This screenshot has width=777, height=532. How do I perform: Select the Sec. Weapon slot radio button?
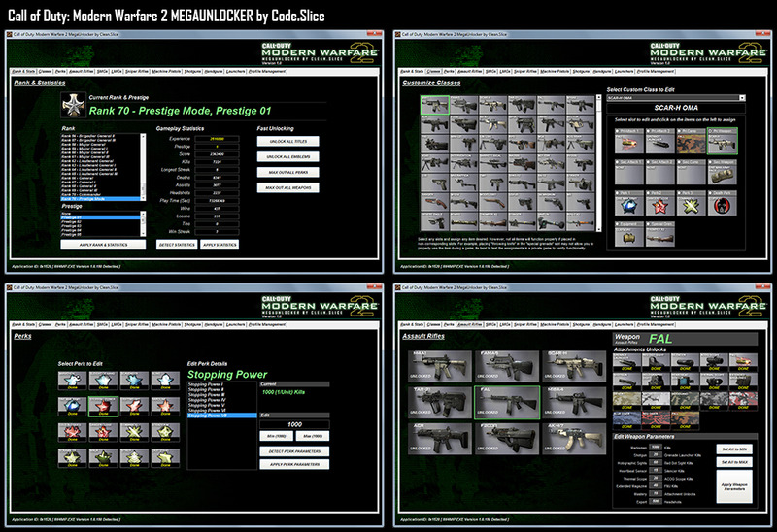(710, 162)
